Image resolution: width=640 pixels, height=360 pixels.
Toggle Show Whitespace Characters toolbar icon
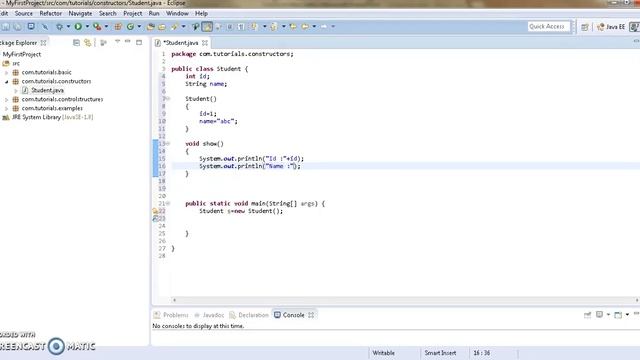tap(241, 27)
